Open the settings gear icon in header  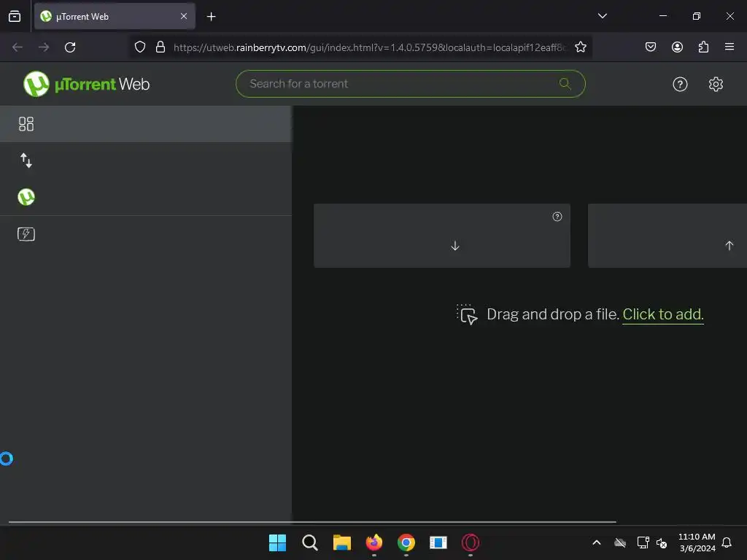(x=716, y=85)
